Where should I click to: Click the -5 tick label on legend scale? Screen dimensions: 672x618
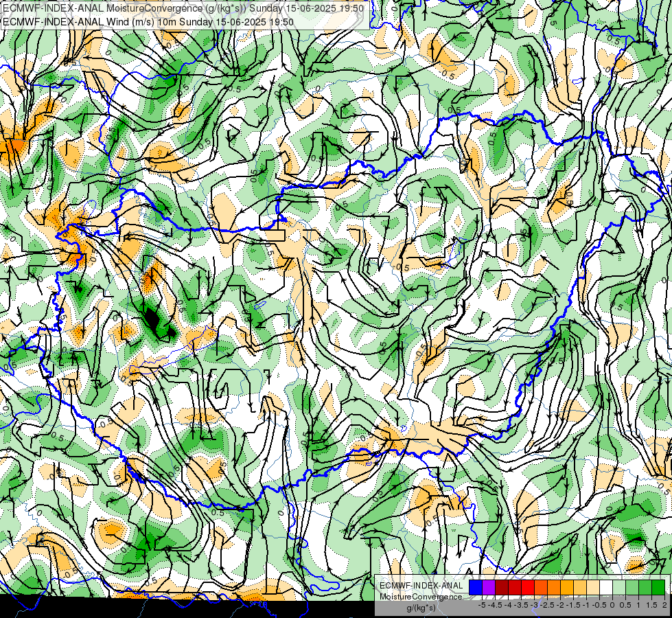pyautogui.click(x=482, y=605)
